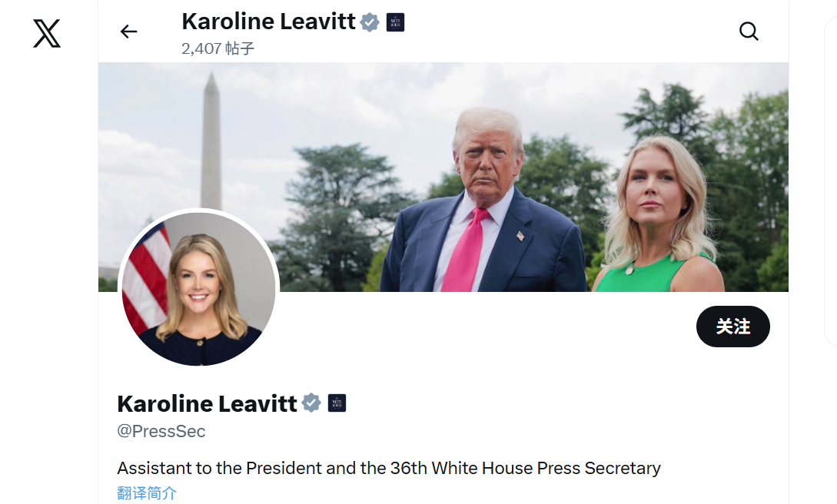This screenshot has width=837, height=504.
Task: Click the @PressSec handle
Action: coord(161,431)
